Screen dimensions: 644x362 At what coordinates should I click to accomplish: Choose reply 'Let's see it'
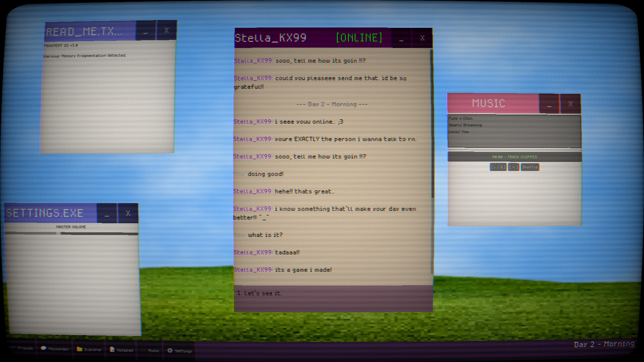pyautogui.click(x=259, y=293)
